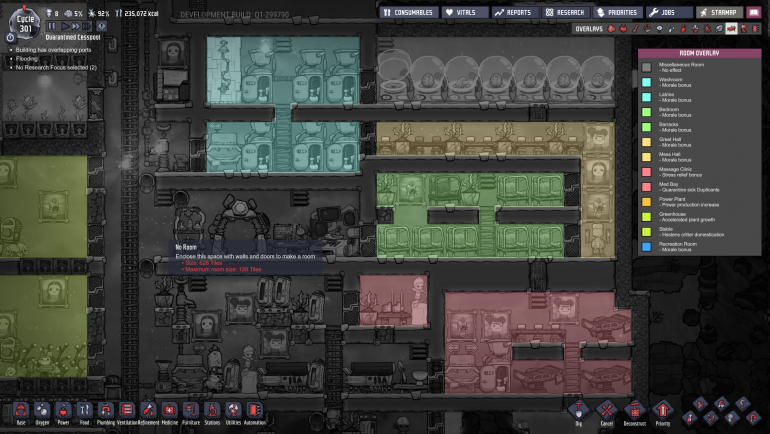Click the Washroom color swatch in legend
Viewport: 770px width, 434px height.
coord(646,82)
